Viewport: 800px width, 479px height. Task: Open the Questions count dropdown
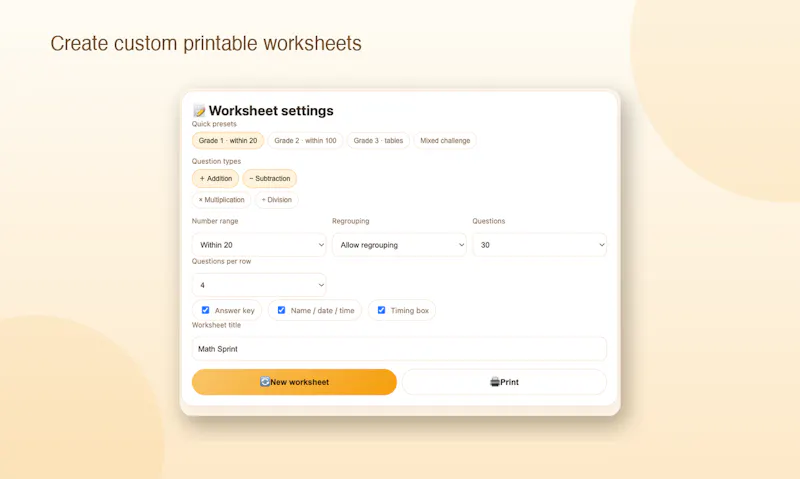pos(539,245)
